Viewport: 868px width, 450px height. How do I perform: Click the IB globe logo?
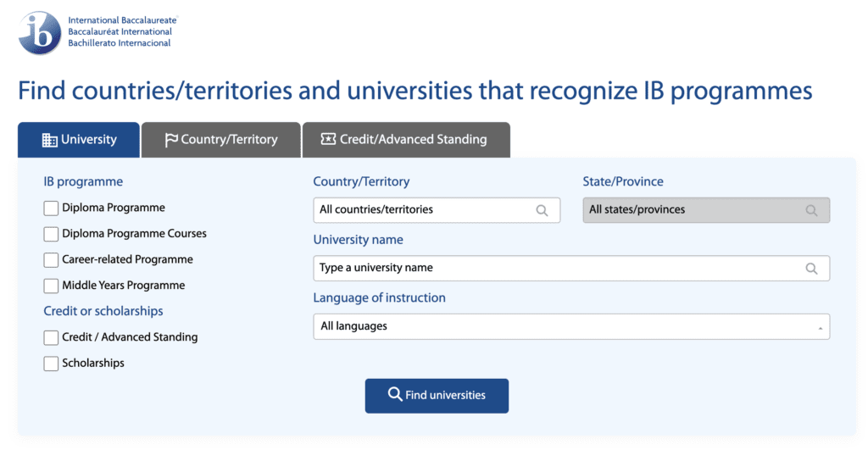click(40, 33)
